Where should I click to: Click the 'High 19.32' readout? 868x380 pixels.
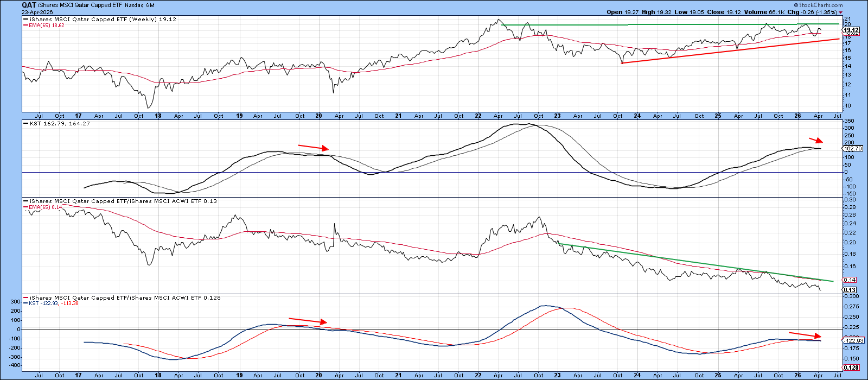[x=658, y=12]
